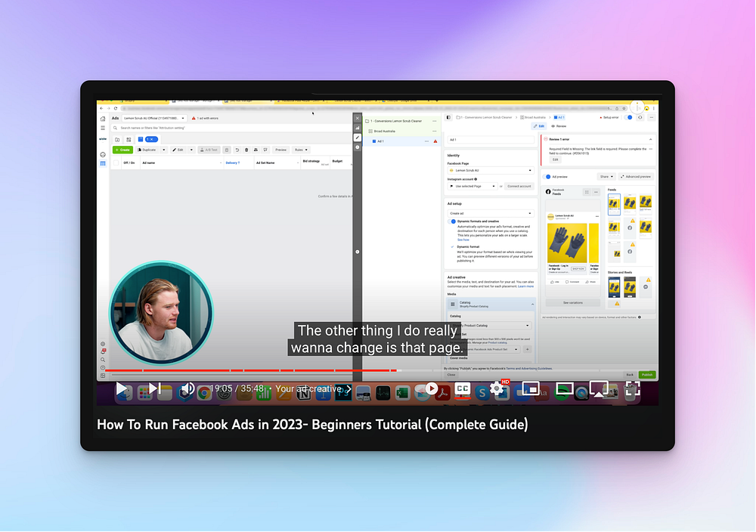756x532 pixels.
Task: Seek on the red video progress bar
Action: point(251,370)
